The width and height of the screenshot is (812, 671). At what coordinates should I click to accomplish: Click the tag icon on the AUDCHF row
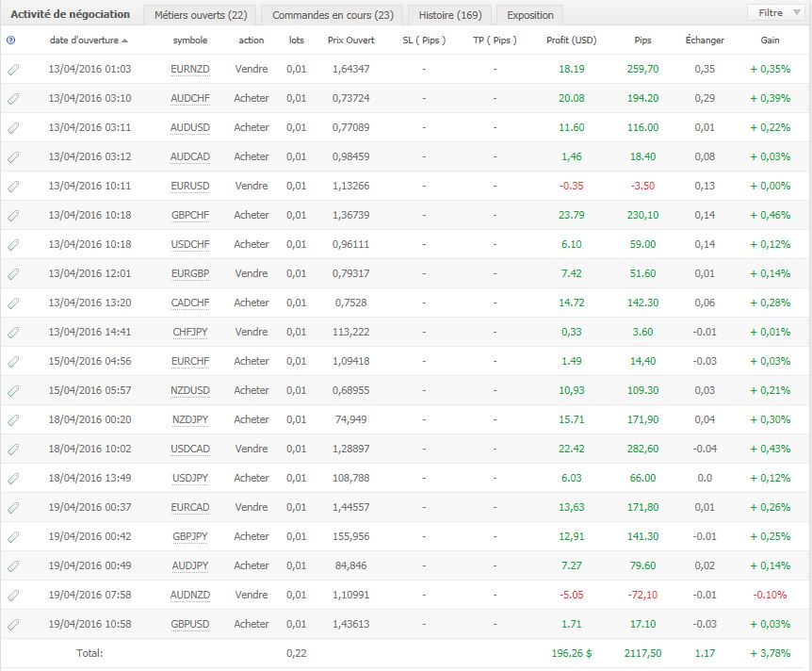(13, 98)
